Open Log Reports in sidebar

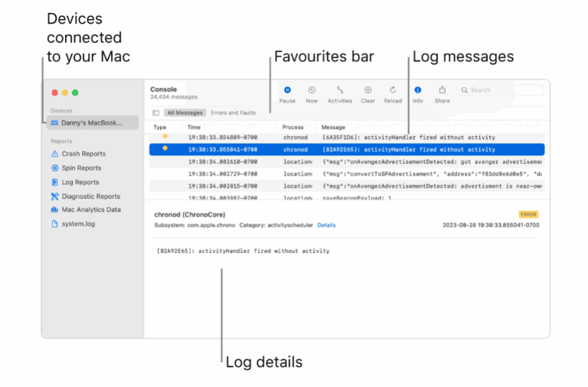click(80, 182)
